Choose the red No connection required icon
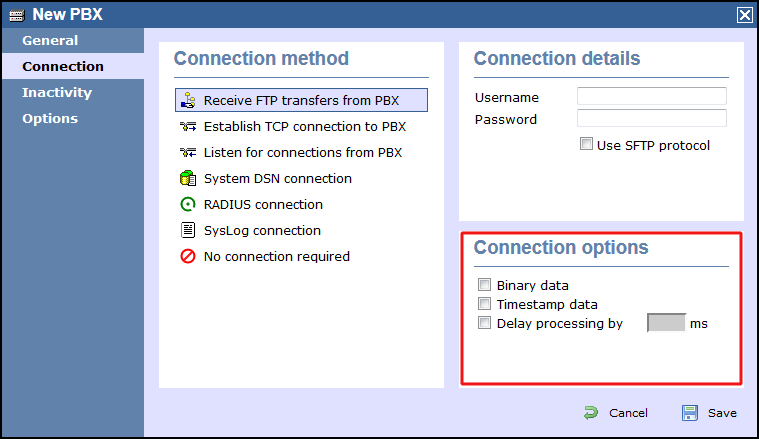The image size is (759, 439). (188, 256)
